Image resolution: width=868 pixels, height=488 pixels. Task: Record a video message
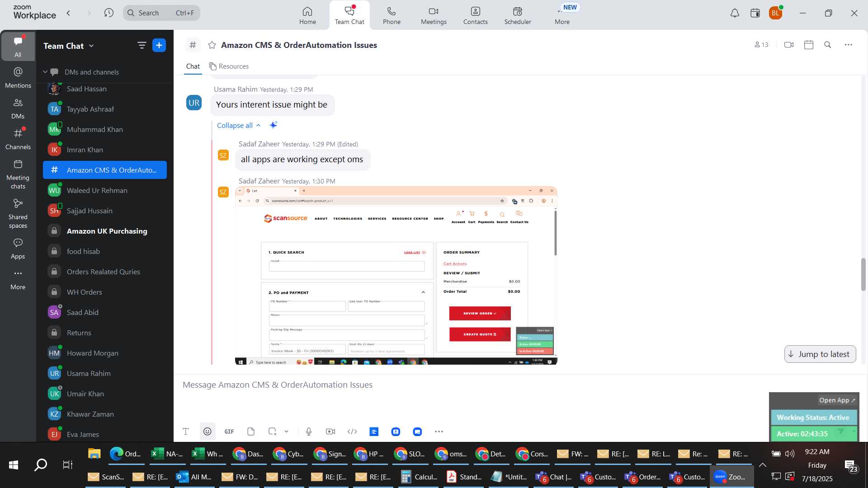click(330, 432)
